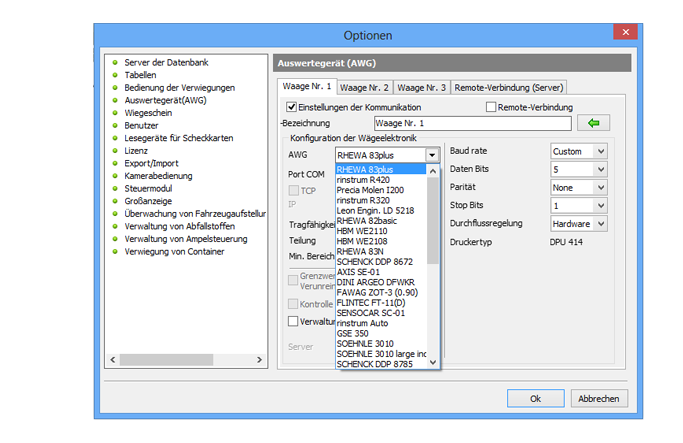Click green bullet next to Lizenz

[x=115, y=151]
